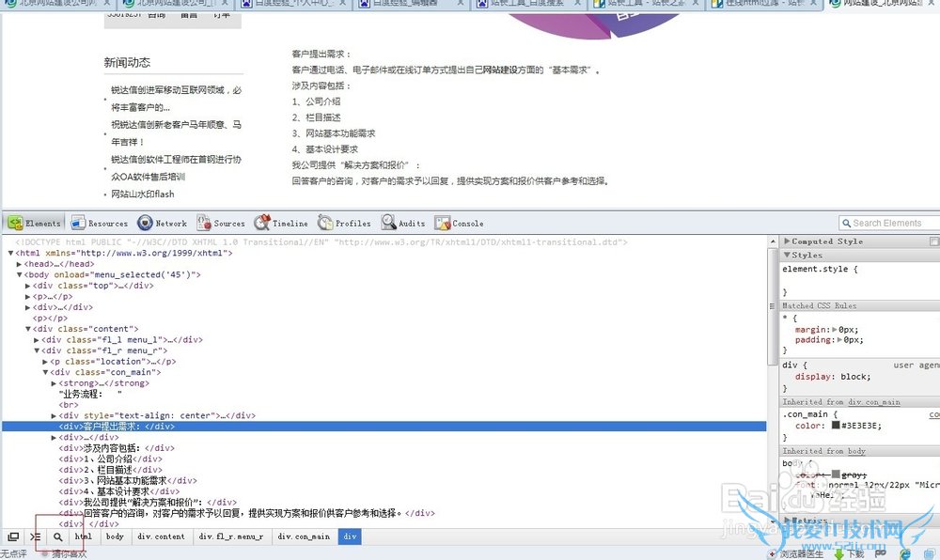
Task: Open the Timeline panel
Action: coord(280,224)
